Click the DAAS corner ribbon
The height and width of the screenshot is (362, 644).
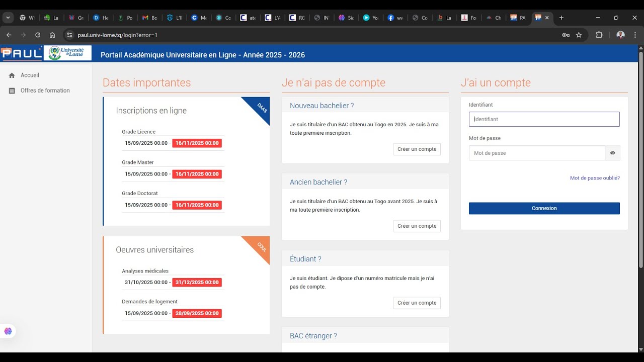click(x=260, y=107)
